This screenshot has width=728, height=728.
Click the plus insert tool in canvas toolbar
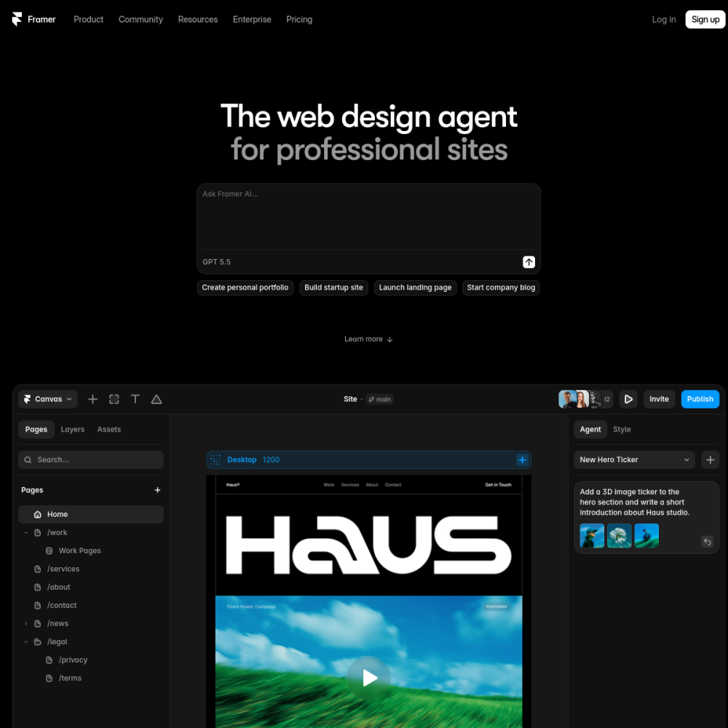click(93, 399)
